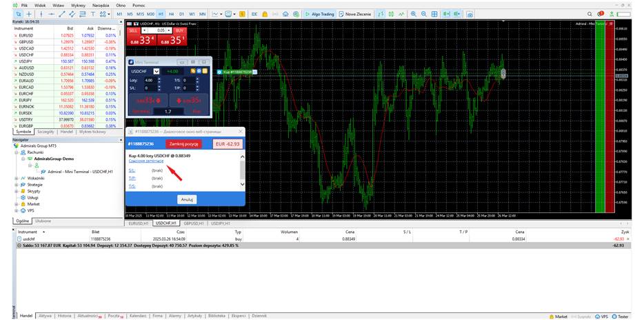Switch chart to W1 timeframe

(x=192, y=14)
